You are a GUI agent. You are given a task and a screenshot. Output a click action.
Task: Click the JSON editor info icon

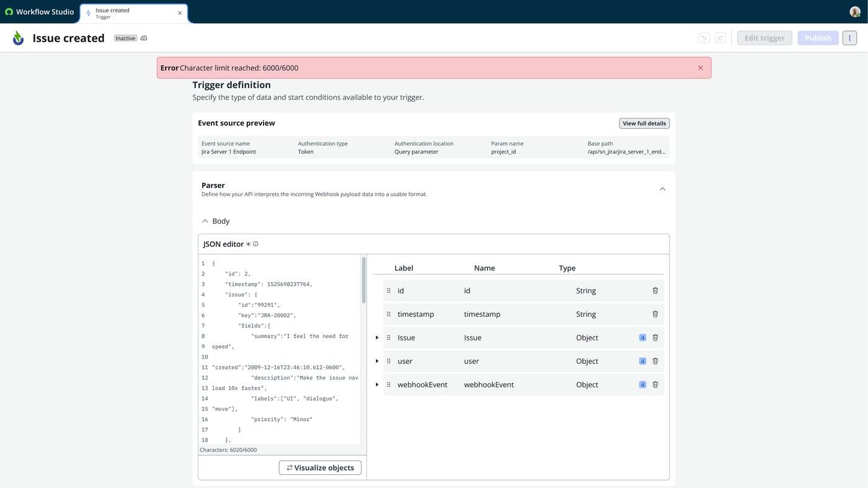255,244
